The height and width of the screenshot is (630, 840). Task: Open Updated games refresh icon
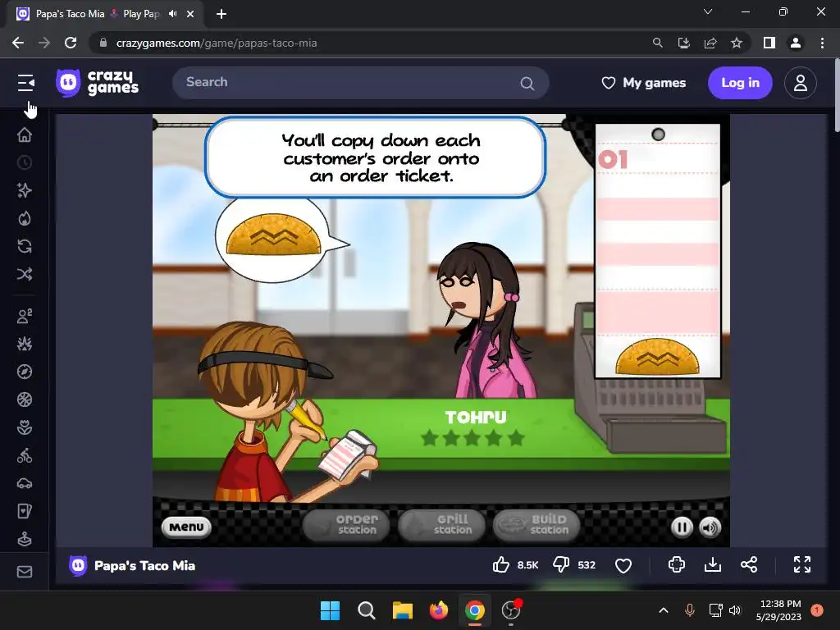point(25,246)
